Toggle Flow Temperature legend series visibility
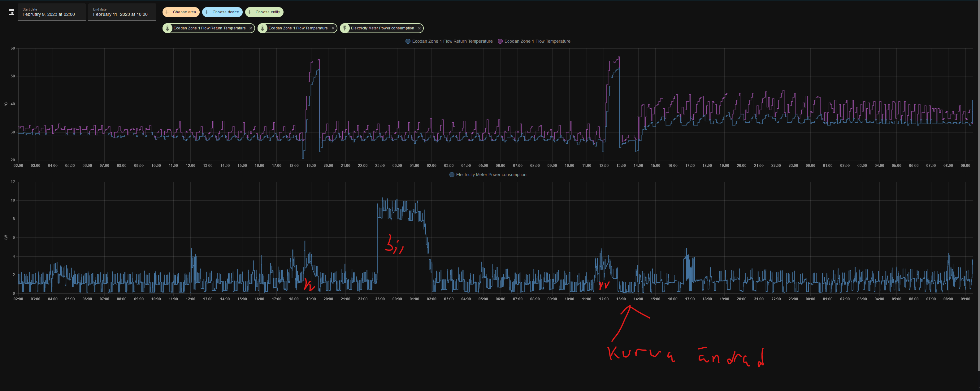The image size is (980, 391). pyautogui.click(x=537, y=41)
